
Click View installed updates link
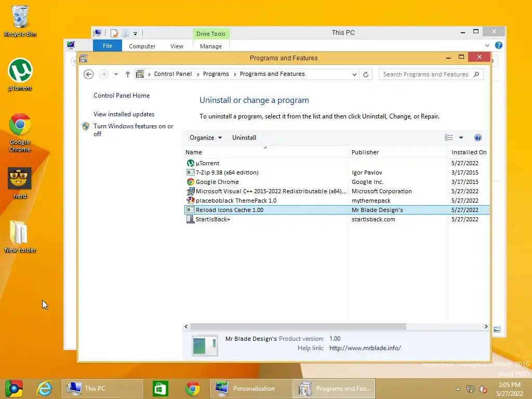[124, 114]
